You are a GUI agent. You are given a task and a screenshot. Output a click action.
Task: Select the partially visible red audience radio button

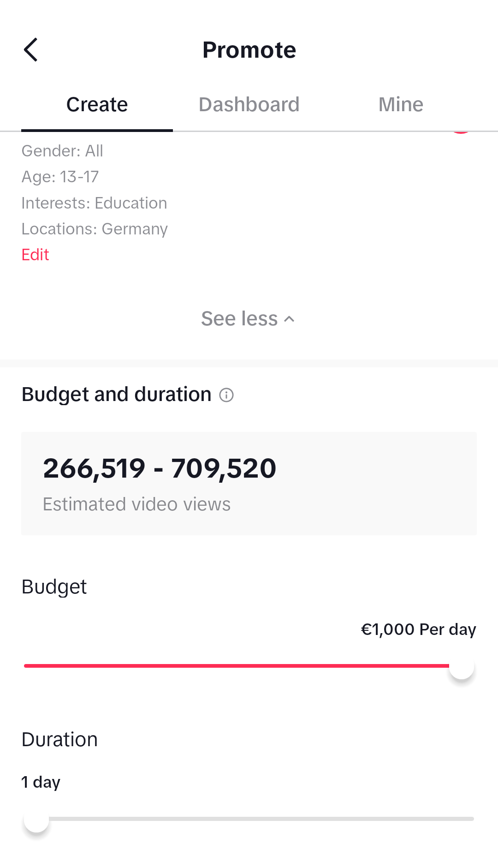pyautogui.click(x=461, y=132)
